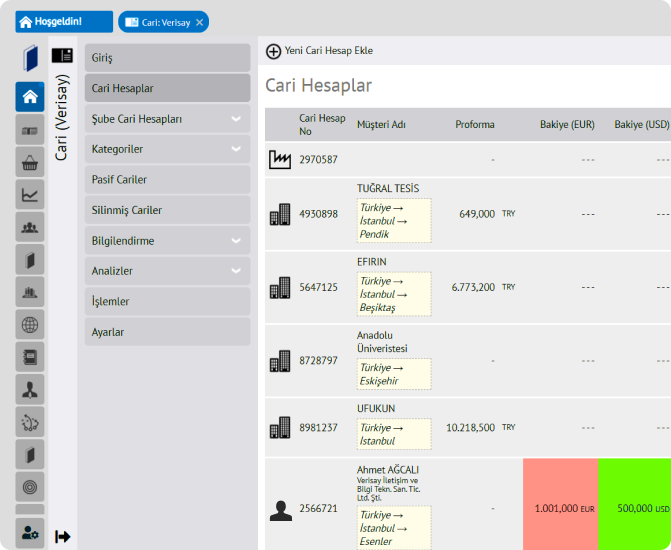
Task: Click the Proforma column header
Action: [x=475, y=125]
